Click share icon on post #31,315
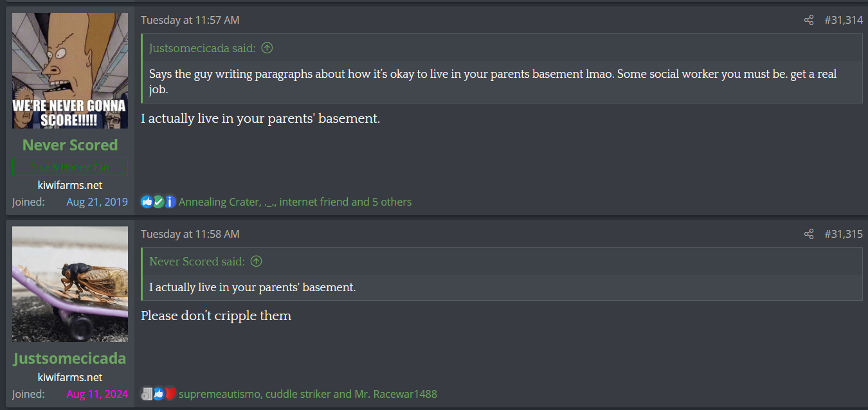 pyautogui.click(x=809, y=234)
